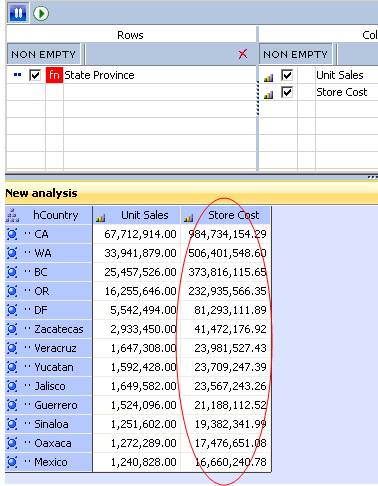The width and height of the screenshot is (378, 486).
Task: Click the drill icon beside Oaxaca
Action: pos(12,443)
